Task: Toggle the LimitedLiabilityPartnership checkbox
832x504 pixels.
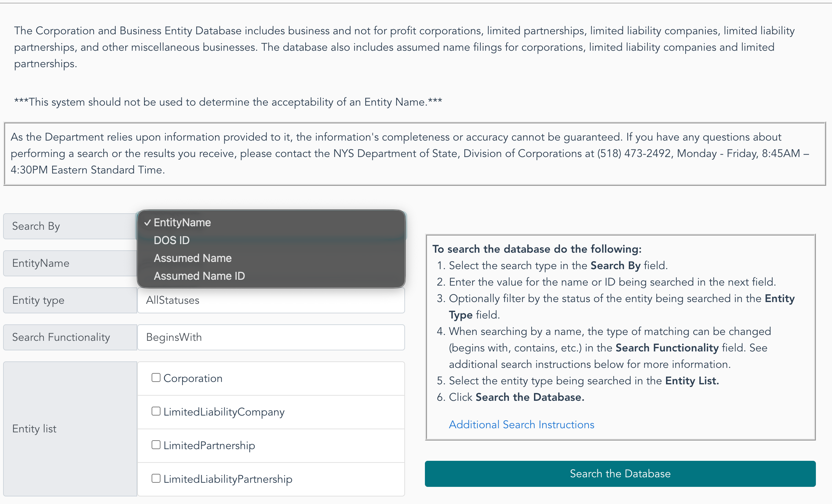Action: (x=156, y=478)
